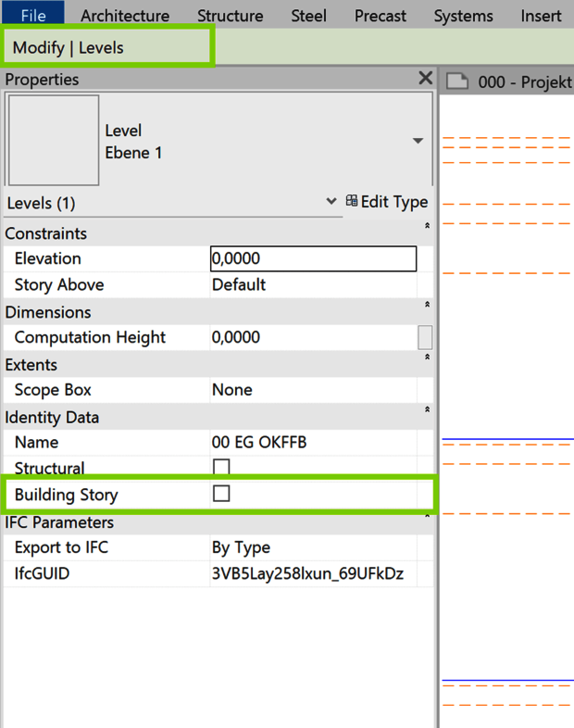The height and width of the screenshot is (728, 574).
Task: Collapse the Constraints section
Action: (x=427, y=226)
